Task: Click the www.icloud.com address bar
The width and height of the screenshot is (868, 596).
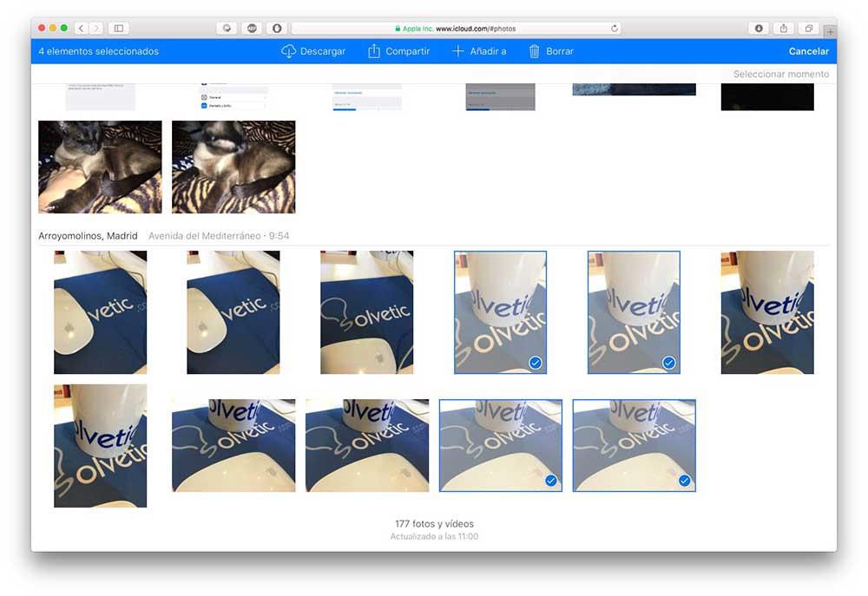Action: tap(456, 29)
